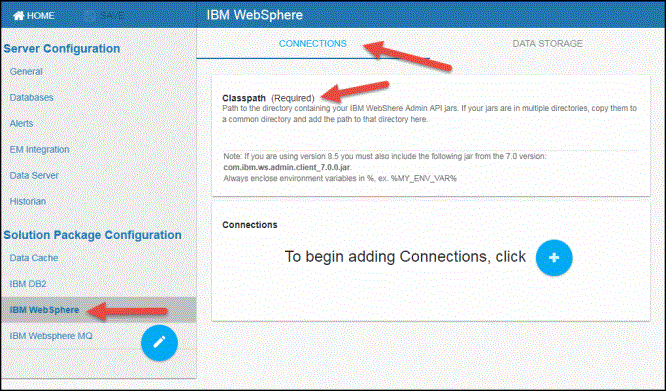Add a connection with the plus button

554,258
